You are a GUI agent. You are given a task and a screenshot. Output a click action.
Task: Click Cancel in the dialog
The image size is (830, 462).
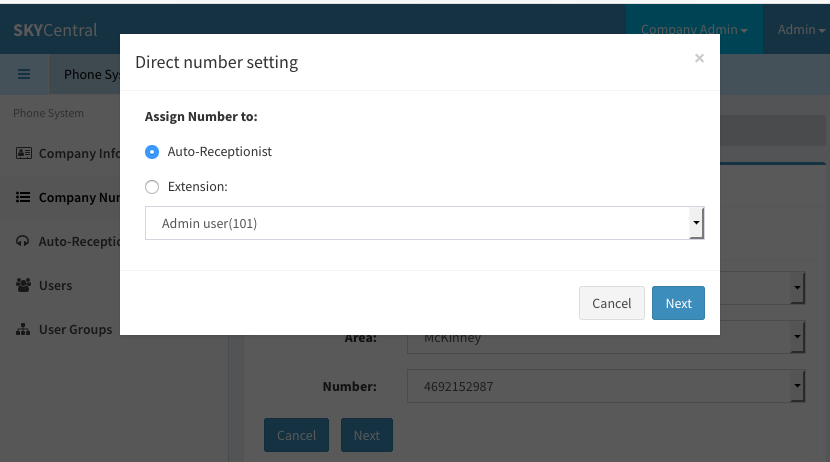click(611, 303)
